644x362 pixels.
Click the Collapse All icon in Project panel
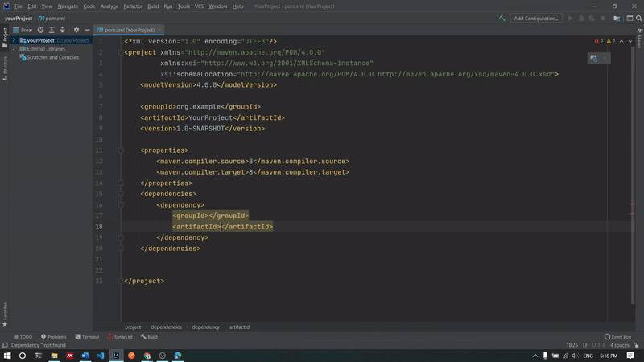pyautogui.click(x=63, y=30)
